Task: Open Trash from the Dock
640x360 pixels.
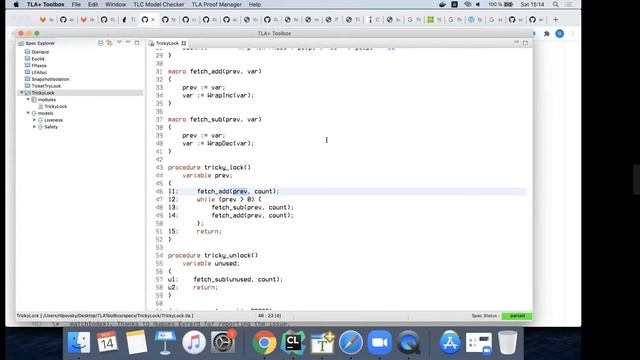Action: 507,342
